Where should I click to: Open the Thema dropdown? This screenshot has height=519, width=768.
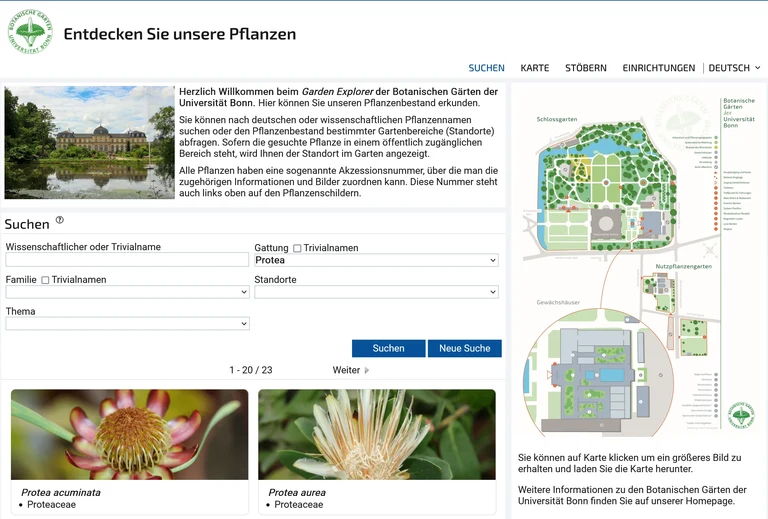click(x=127, y=324)
